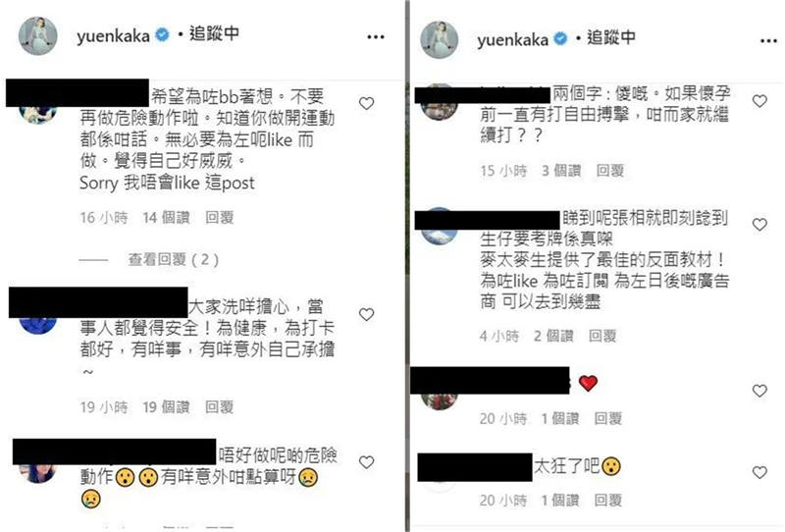Open the yuenkaka username link on the right post
The image size is (785, 532).
[x=512, y=39]
